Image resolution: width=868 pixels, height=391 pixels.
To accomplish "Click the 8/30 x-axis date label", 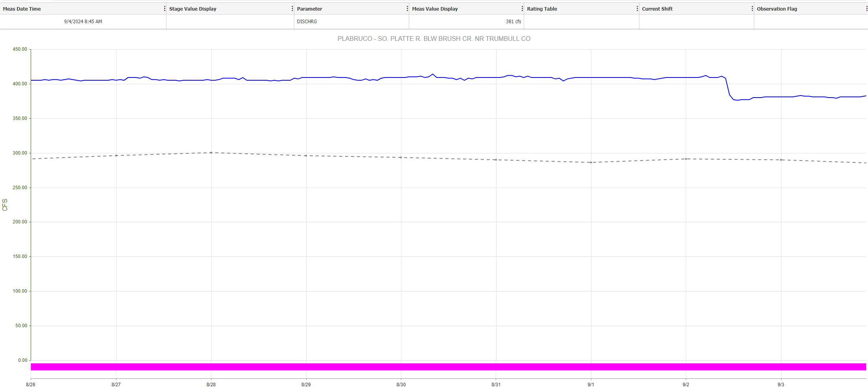I will click(x=401, y=385).
